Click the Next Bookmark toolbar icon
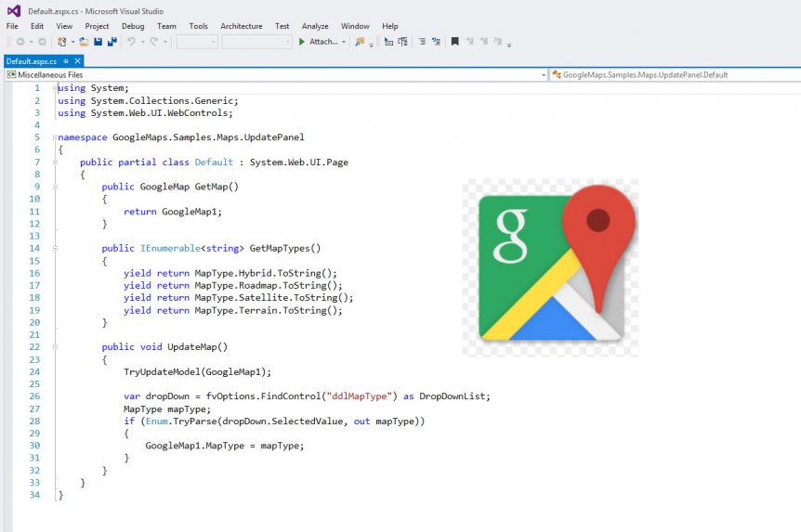This screenshot has width=801, height=532. coord(484,42)
